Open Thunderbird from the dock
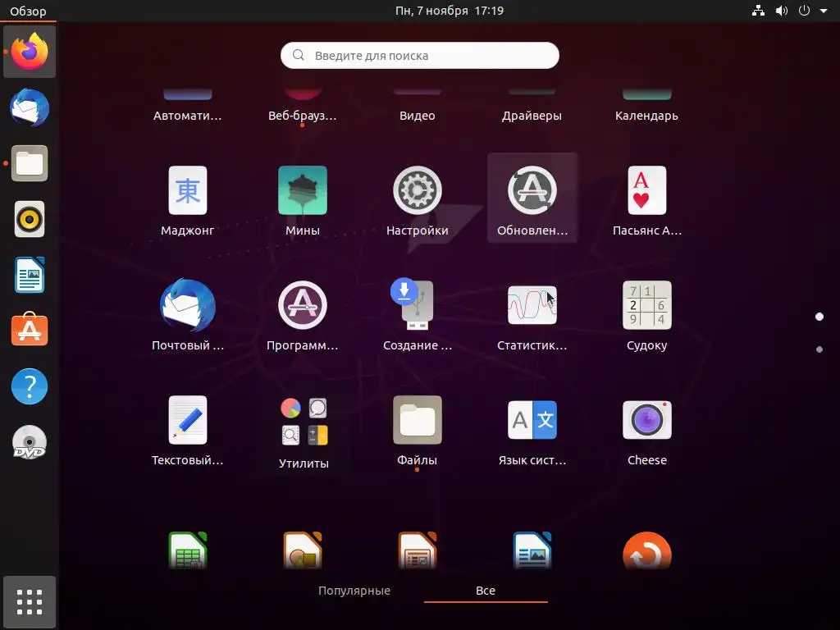This screenshot has height=630, width=840. click(30, 107)
